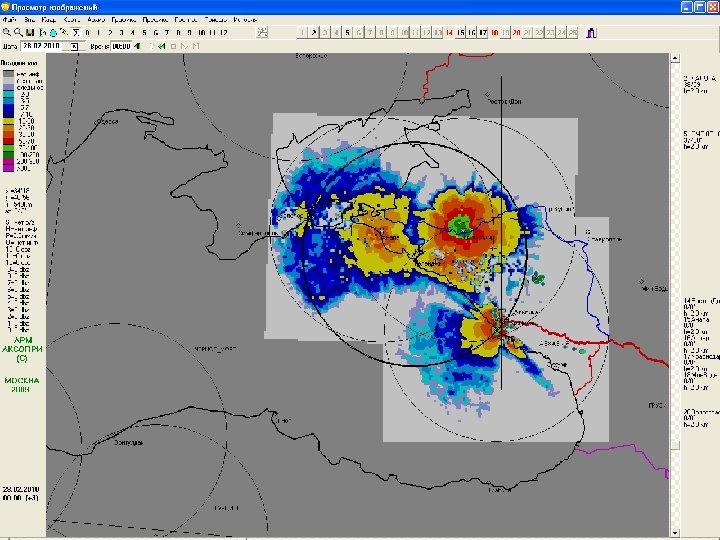Open the date dropdown arrow
The height and width of the screenshot is (540, 720).
click(x=74, y=46)
